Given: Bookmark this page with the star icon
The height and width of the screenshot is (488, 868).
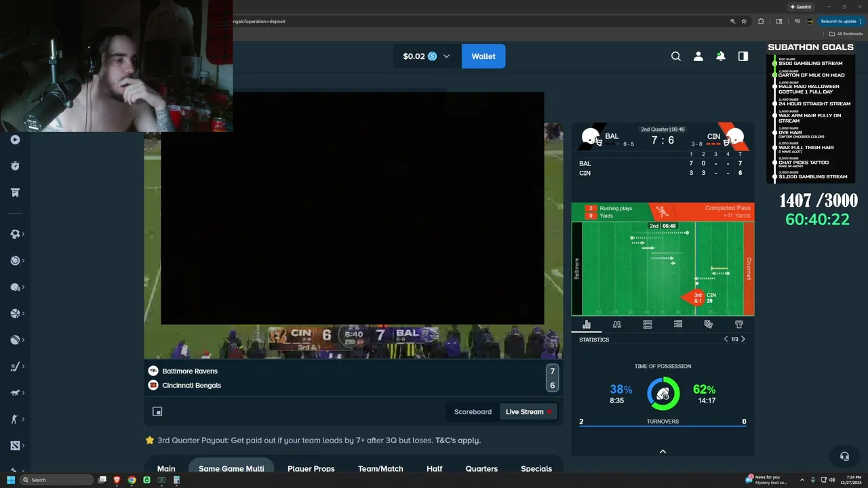Looking at the screenshot, I should point(744,21).
